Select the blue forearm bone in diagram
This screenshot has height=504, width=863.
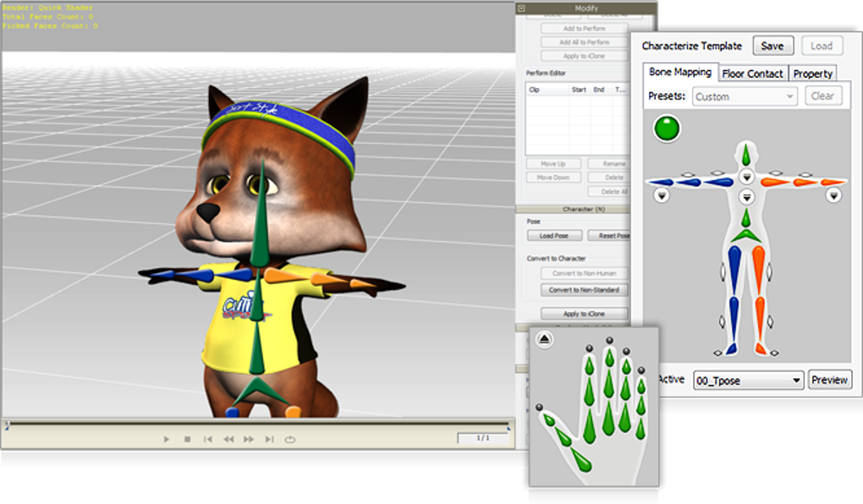(689, 182)
